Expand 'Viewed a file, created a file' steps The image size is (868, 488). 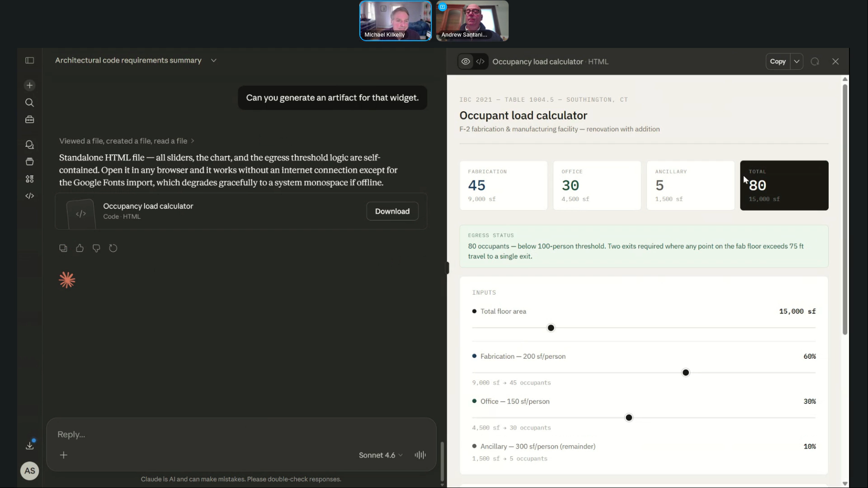127,141
